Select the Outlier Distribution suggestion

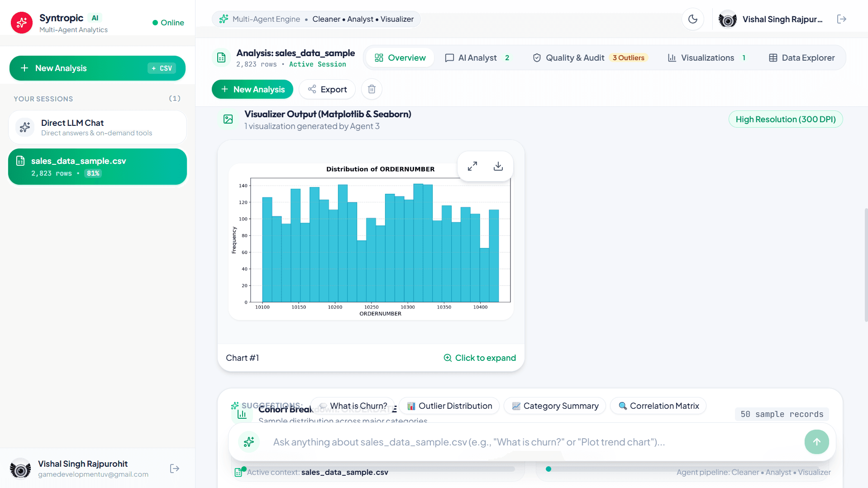point(449,406)
